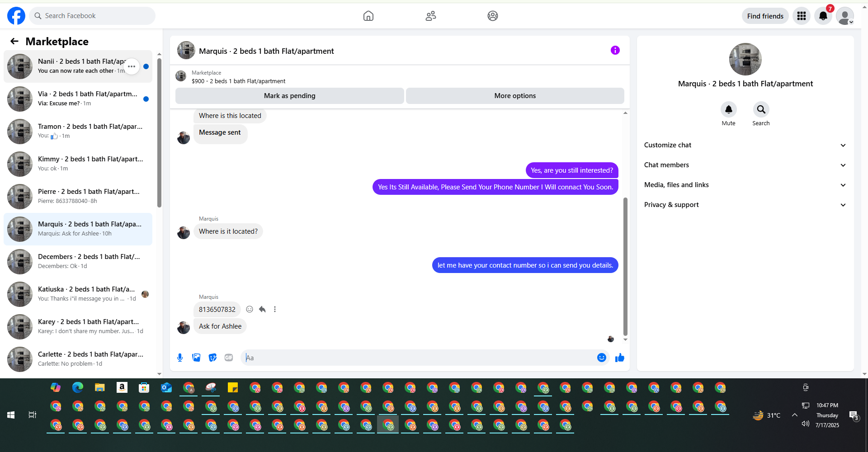Open the Nanii conversation
Image resolution: width=868 pixels, height=452 pixels.
[x=78, y=66]
